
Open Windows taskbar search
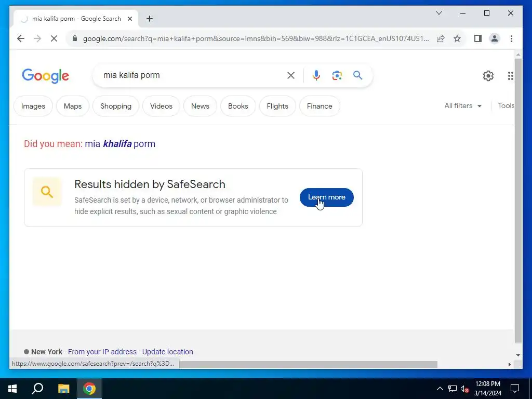tap(37, 389)
